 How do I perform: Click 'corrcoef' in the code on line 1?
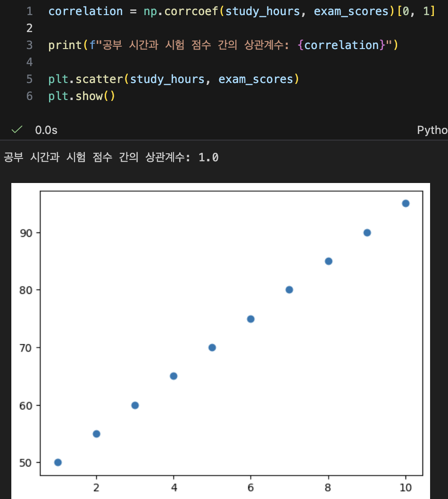(x=191, y=11)
